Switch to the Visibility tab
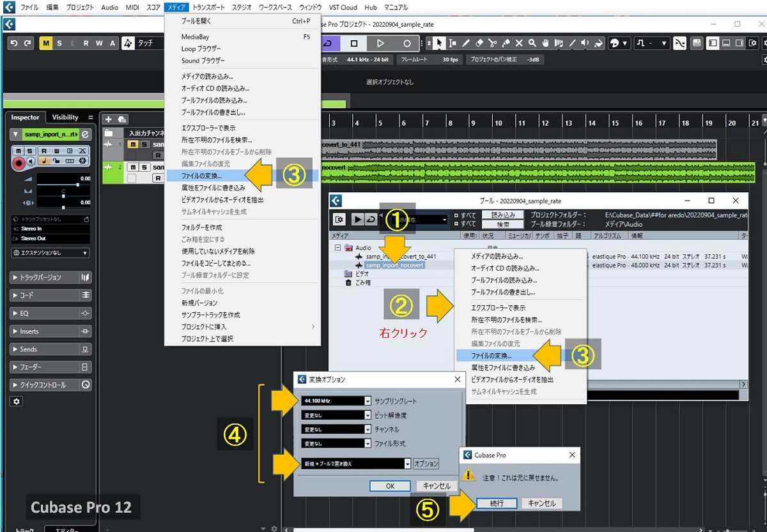This screenshot has width=767, height=532. (65, 118)
